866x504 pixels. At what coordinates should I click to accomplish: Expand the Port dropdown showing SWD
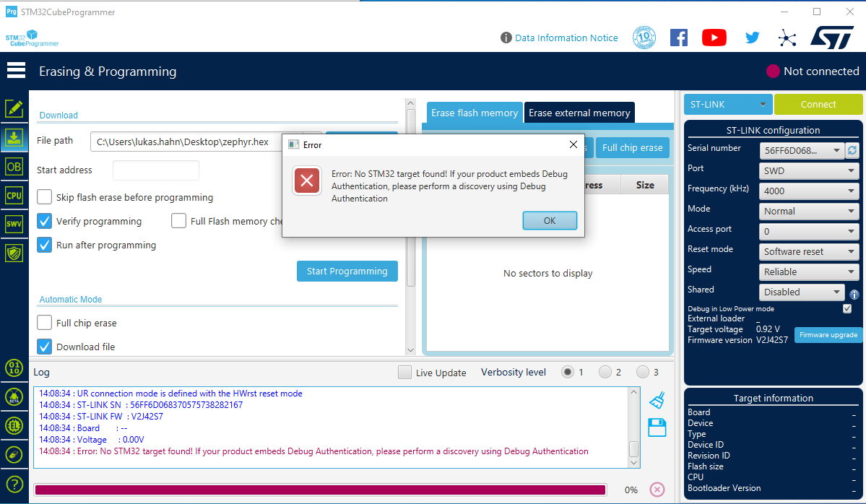[809, 171]
